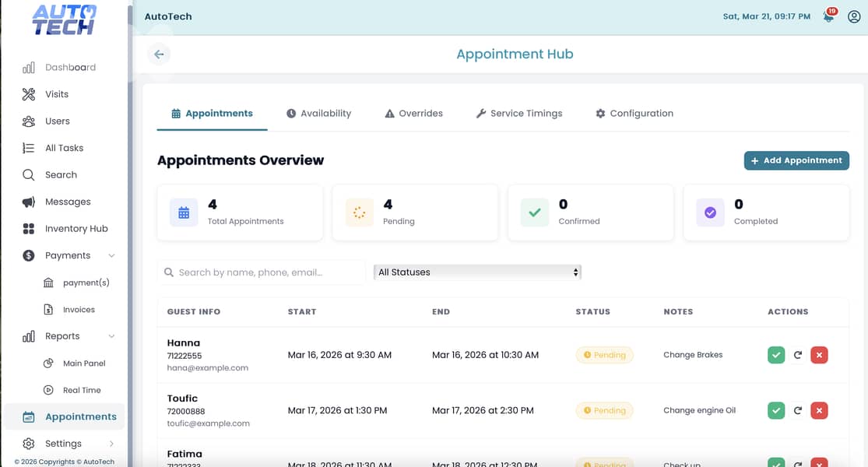
Task: Open the Service Timings tab
Action: [x=519, y=113]
